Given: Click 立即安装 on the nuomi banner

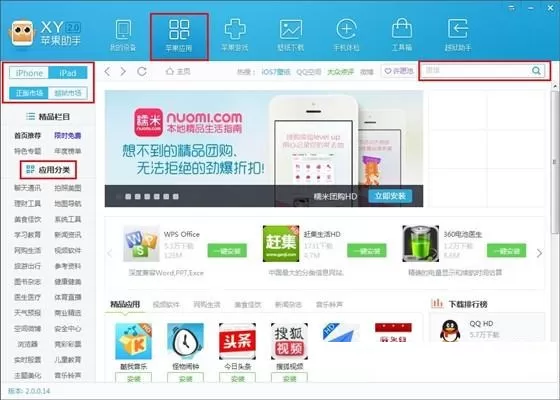Looking at the screenshot, I should (390, 196).
